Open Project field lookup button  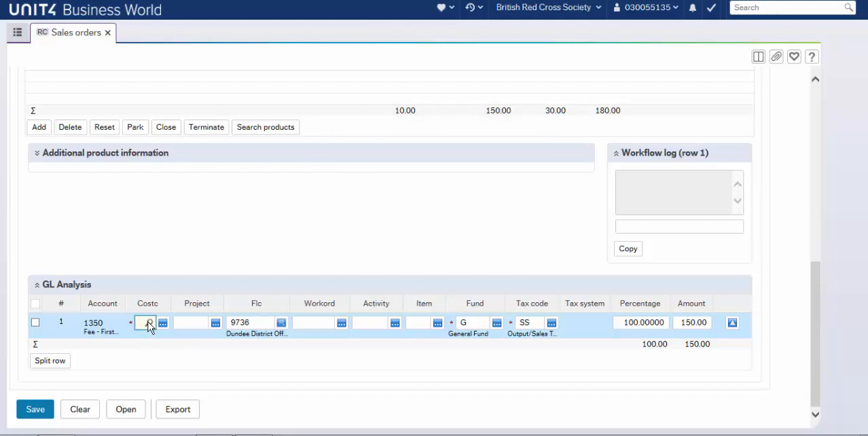tap(216, 323)
